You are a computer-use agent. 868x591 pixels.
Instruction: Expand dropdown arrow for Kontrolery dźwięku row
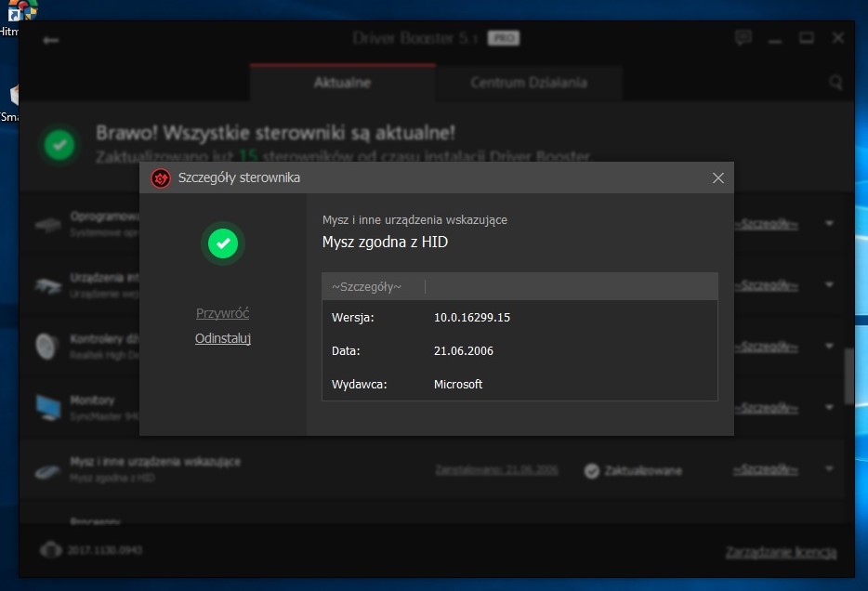point(829,346)
